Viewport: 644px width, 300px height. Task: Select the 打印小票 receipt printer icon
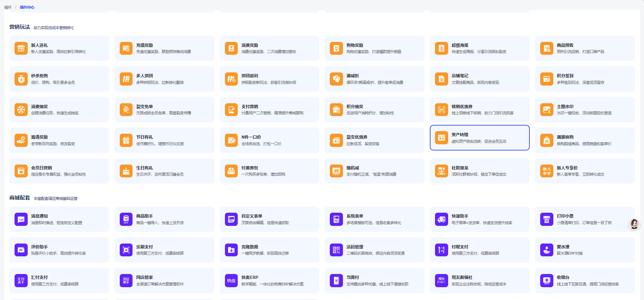[547, 219]
